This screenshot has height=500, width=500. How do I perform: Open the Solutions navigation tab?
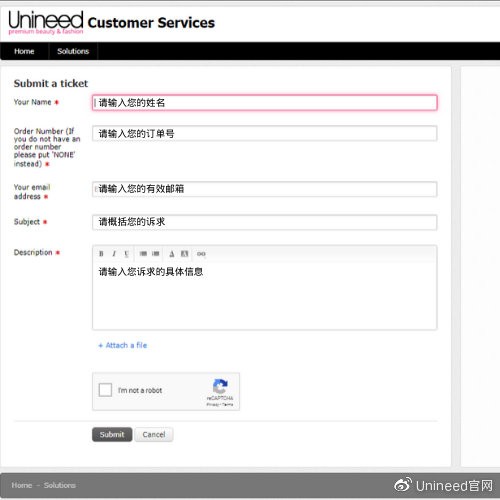click(x=73, y=51)
